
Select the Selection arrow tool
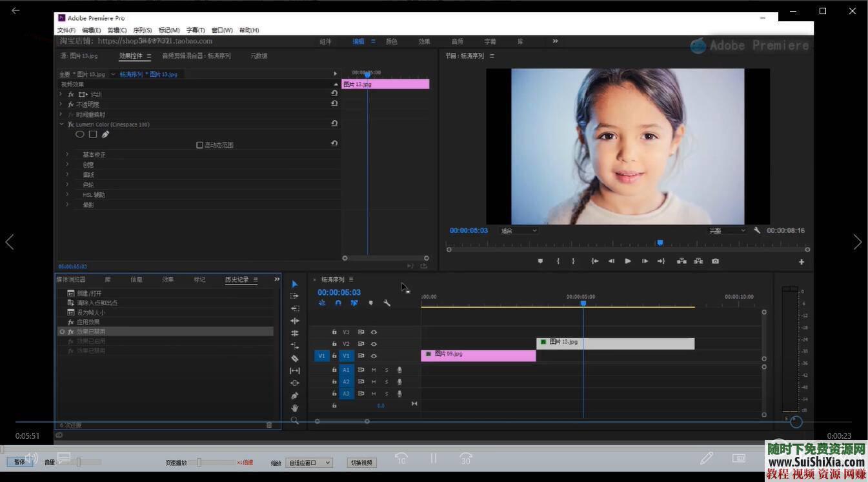[294, 284]
